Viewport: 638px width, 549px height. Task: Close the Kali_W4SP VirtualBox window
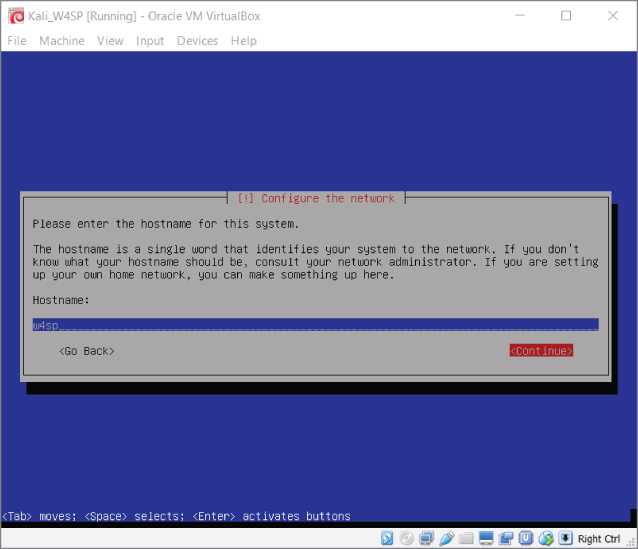tap(613, 15)
